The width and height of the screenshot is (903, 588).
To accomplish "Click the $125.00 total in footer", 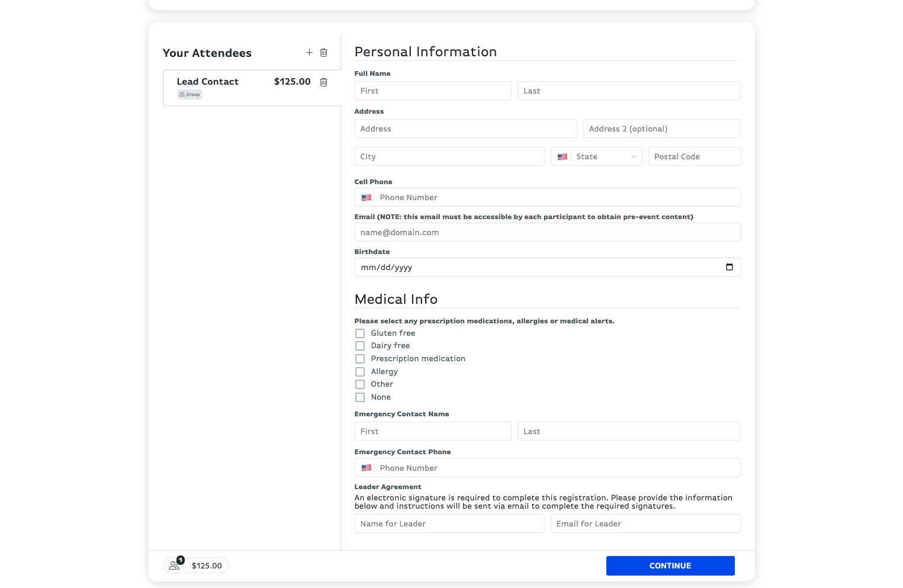I will point(207,566).
